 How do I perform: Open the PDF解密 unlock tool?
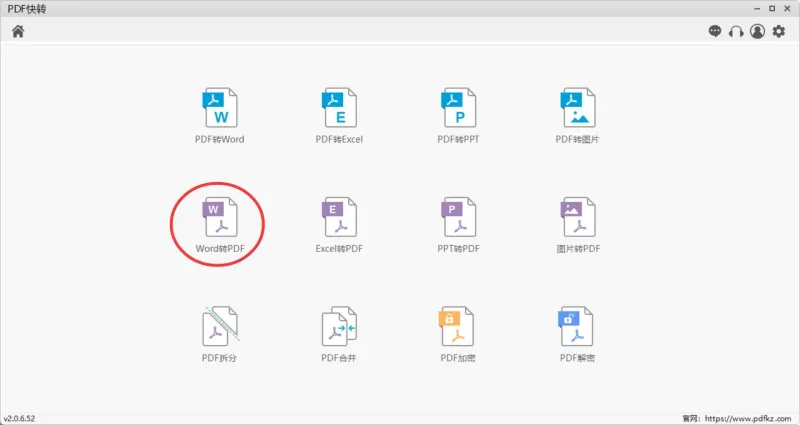tap(576, 326)
